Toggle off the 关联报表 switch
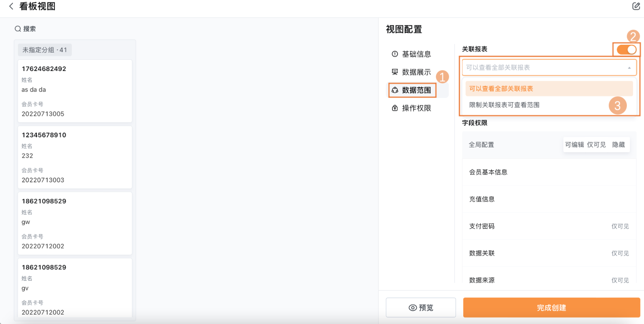This screenshot has width=644, height=324. point(626,50)
